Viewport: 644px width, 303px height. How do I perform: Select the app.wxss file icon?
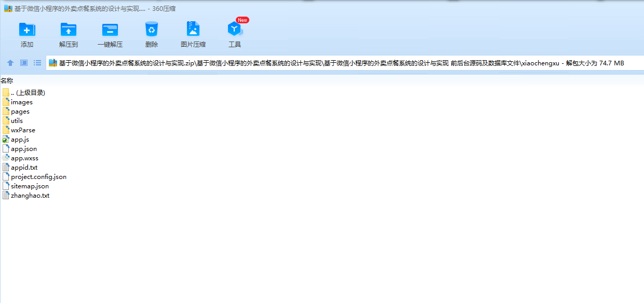pyautogui.click(x=6, y=158)
